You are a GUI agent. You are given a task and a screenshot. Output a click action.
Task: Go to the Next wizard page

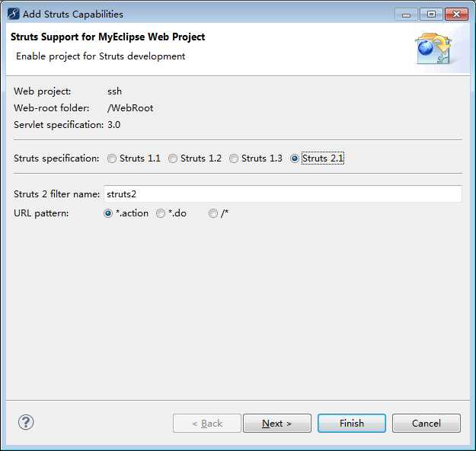277,423
